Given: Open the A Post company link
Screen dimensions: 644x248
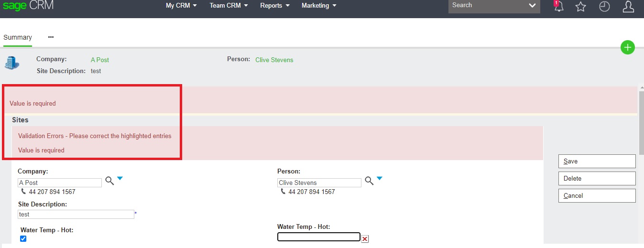Looking at the screenshot, I should (100, 60).
